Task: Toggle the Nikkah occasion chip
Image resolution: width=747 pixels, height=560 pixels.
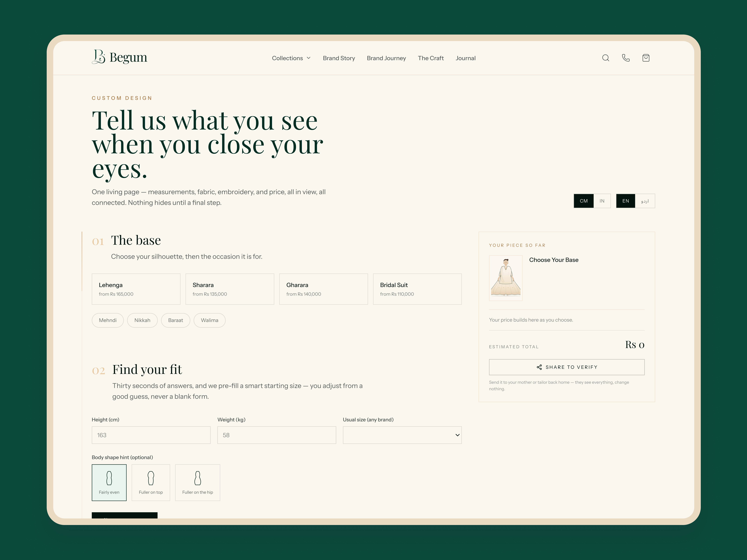Action: point(142,320)
